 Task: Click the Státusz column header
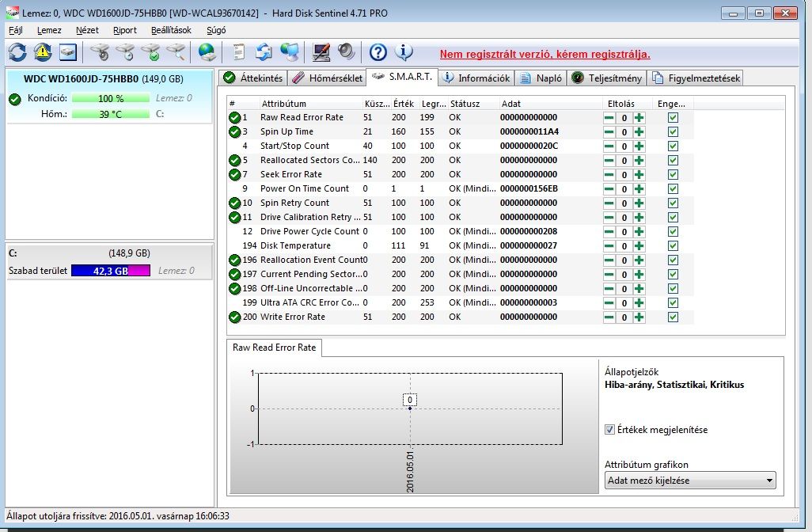(x=465, y=104)
